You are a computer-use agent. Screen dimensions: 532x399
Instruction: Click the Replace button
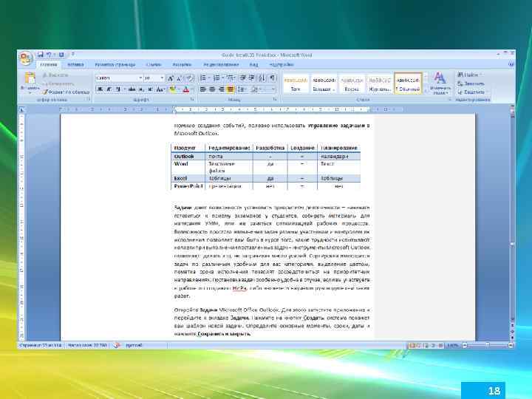(471, 83)
